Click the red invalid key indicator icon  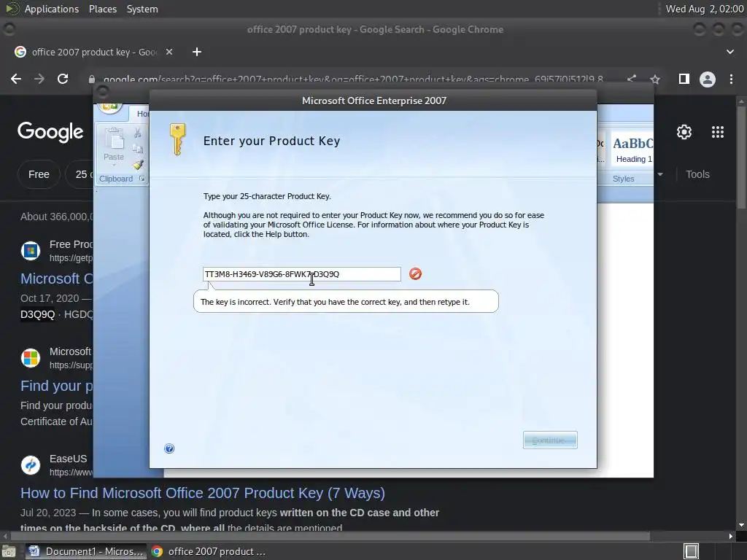click(415, 274)
